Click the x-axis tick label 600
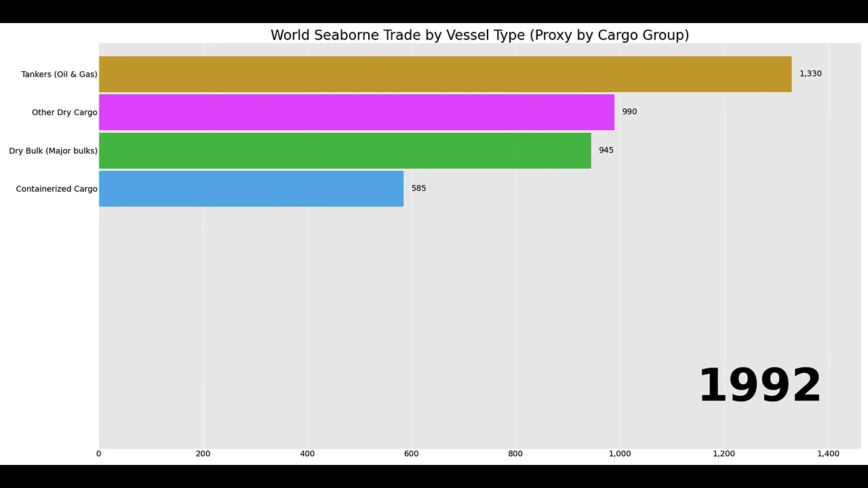Image resolution: width=868 pixels, height=488 pixels. pos(412,454)
